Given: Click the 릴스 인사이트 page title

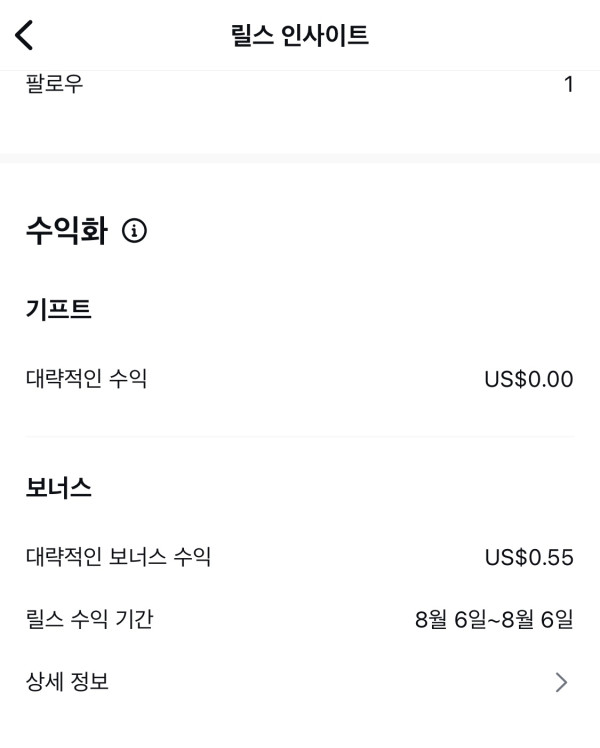Looking at the screenshot, I should point(299,36).
